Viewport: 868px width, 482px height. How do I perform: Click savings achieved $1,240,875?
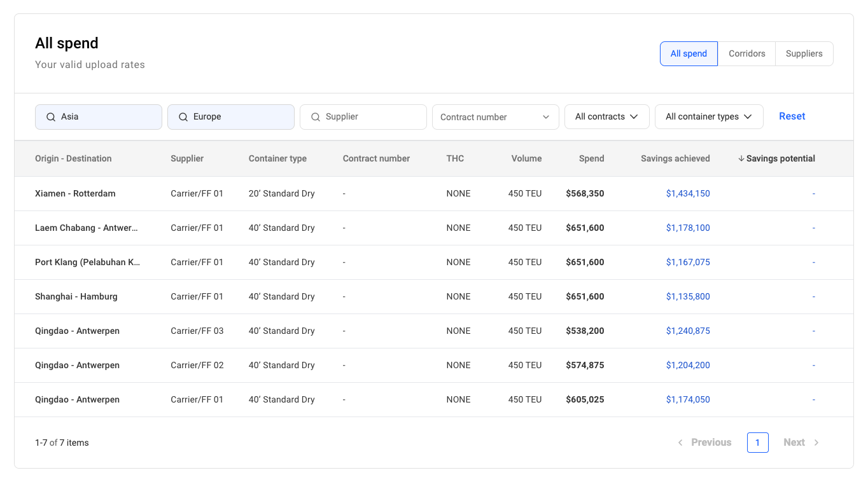(x=688, y=331)
